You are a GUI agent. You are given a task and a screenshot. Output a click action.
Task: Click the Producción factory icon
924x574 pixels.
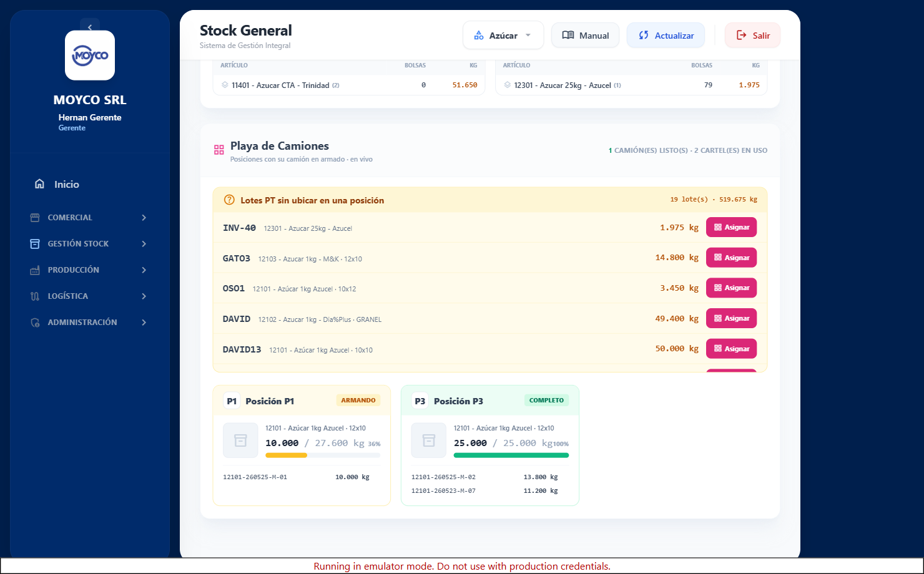tap(35, 270)
